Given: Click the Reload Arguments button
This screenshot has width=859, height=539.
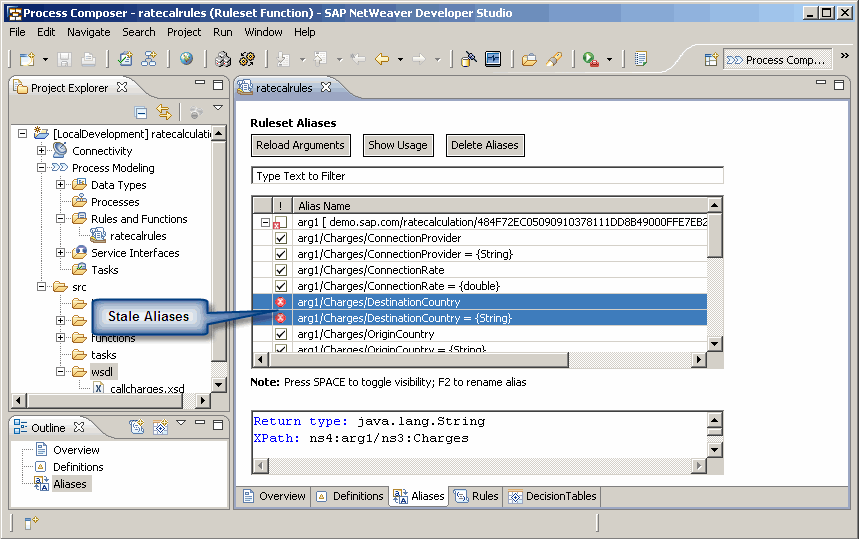Looking at the screenshot, I should [300, 145].
